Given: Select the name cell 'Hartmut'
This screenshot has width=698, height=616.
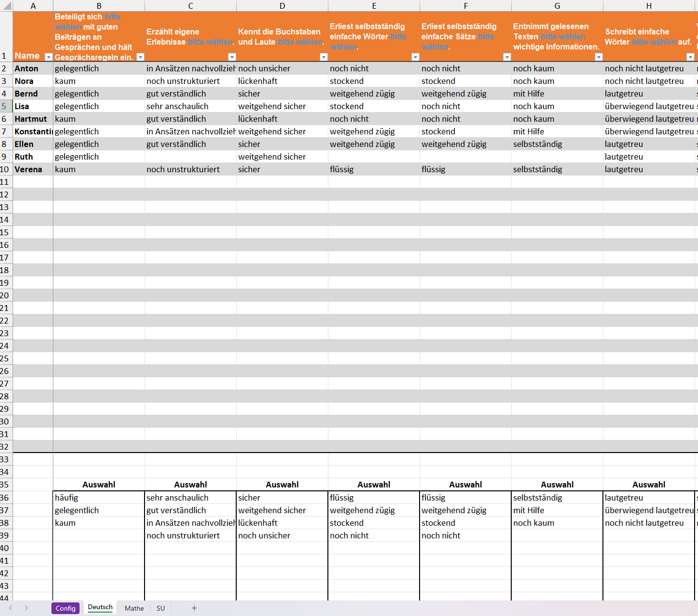Looking at the screenshot, I should pyautogui.click(x=33, y=119).
